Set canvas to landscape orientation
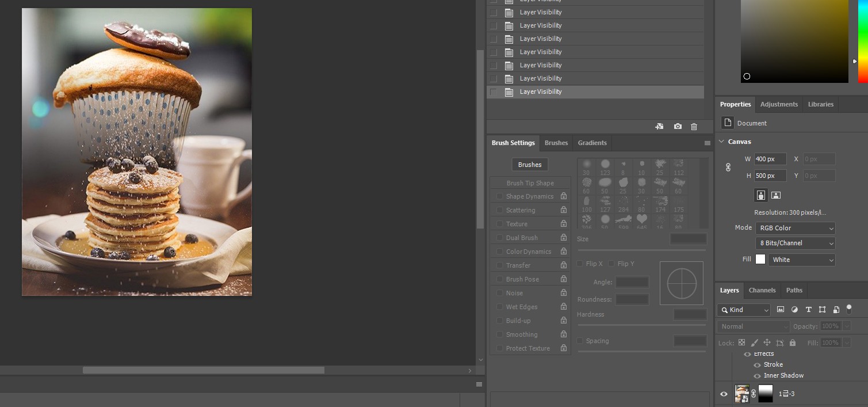Screen dimensions: 868x407 click(x=776, y=195)
